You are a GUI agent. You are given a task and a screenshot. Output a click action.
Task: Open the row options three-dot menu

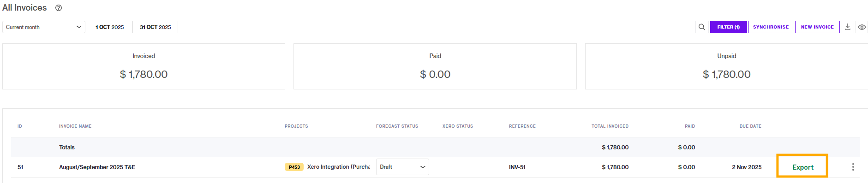[x=853, y=167]
